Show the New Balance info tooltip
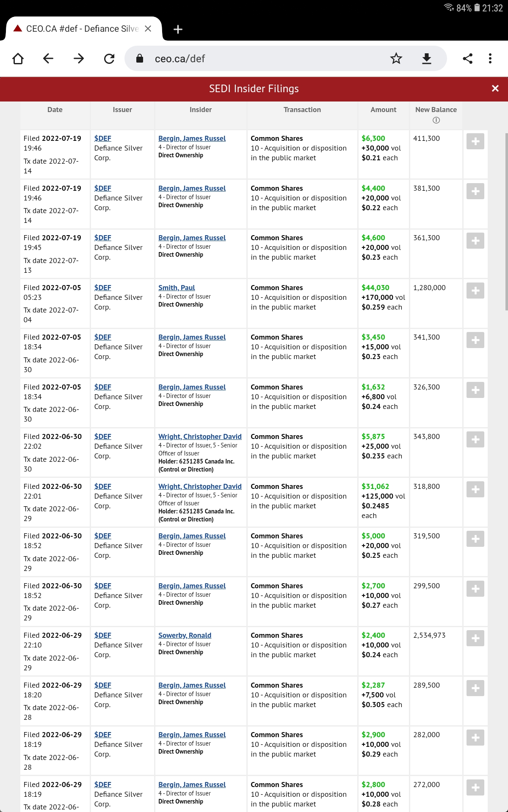Viewport: 508px width, 812px height. pos(436,120)
